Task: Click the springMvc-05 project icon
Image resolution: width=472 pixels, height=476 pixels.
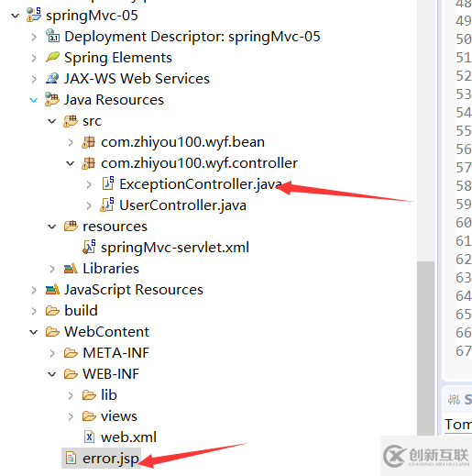Action: [34, 15]
